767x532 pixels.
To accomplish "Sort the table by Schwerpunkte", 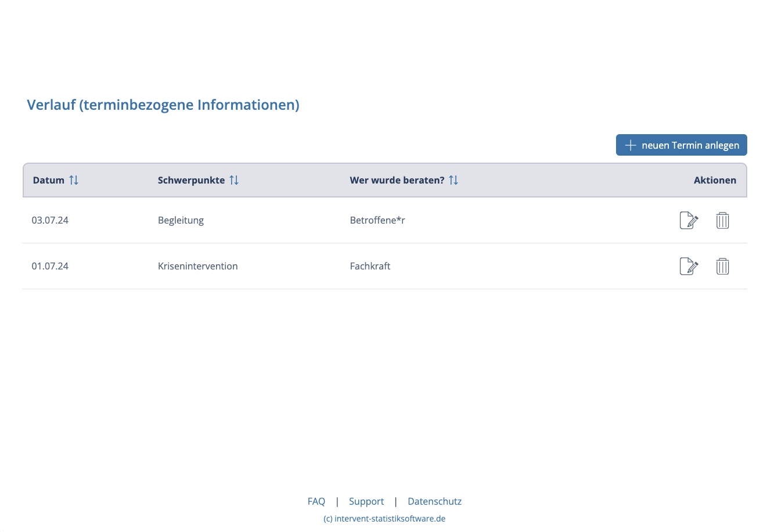I will point(233,180).
